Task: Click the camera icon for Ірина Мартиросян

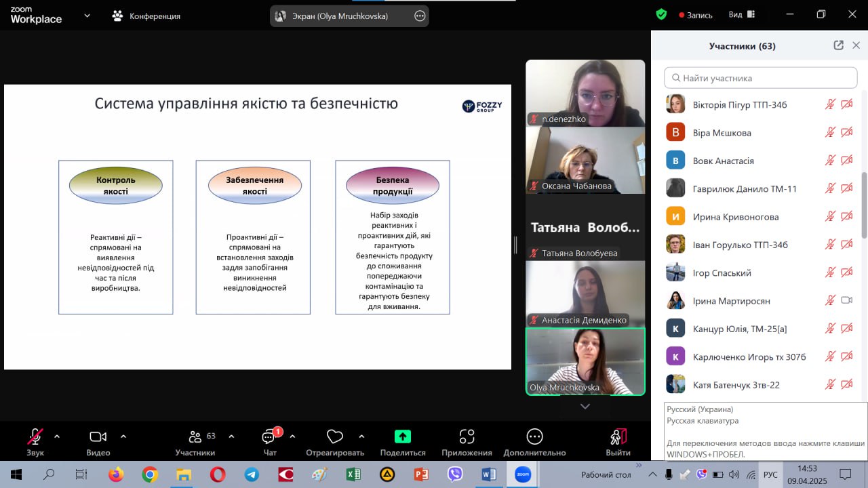Action: coord(847,300)
